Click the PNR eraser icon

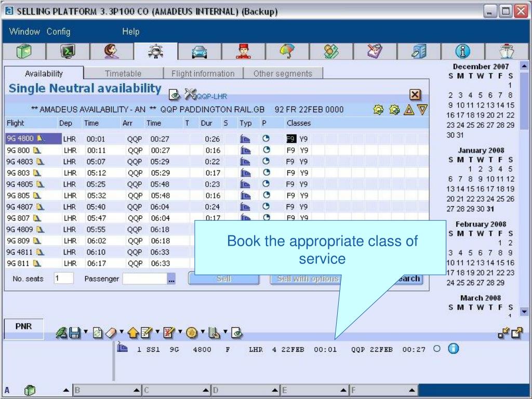[111, 333]
